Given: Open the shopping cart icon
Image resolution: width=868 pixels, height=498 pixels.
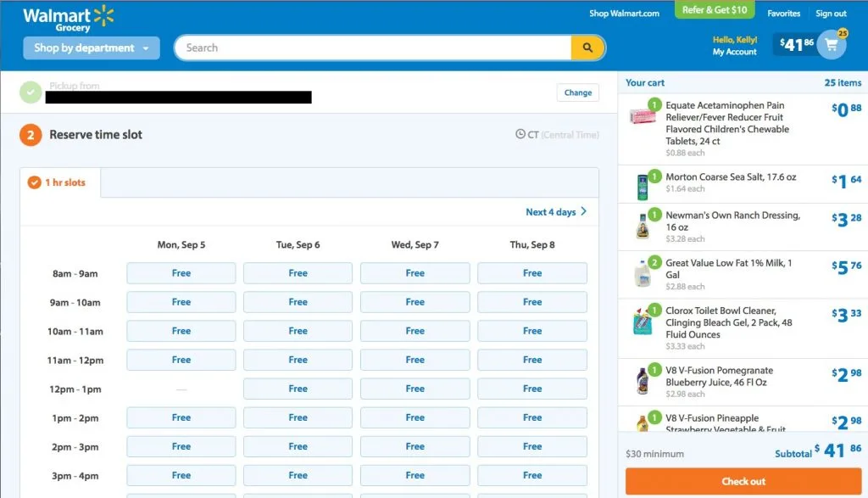Looking at the screenshot, I should (832, 44).
